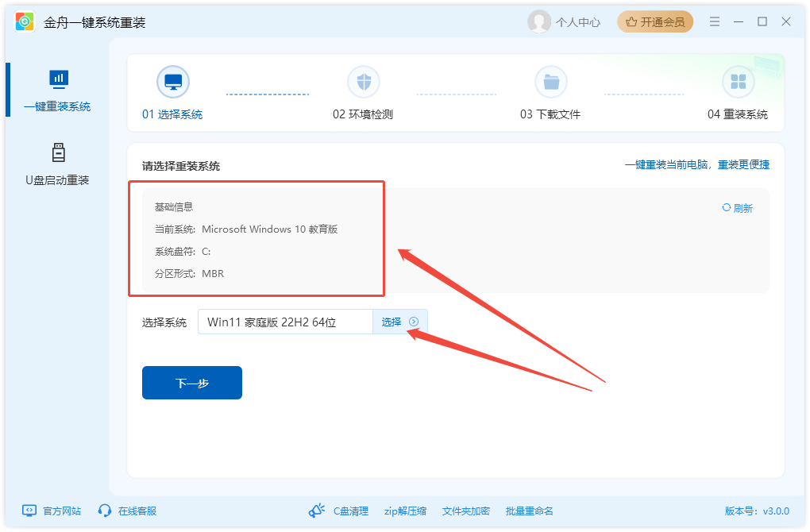Click the 下一步 button
Screen dimensions: 810x532
pos(191,382)
